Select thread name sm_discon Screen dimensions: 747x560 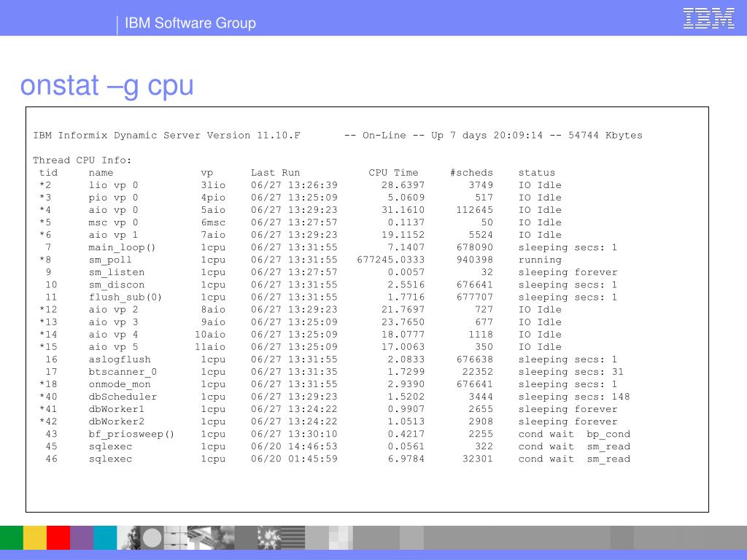[x=116, y=285]
